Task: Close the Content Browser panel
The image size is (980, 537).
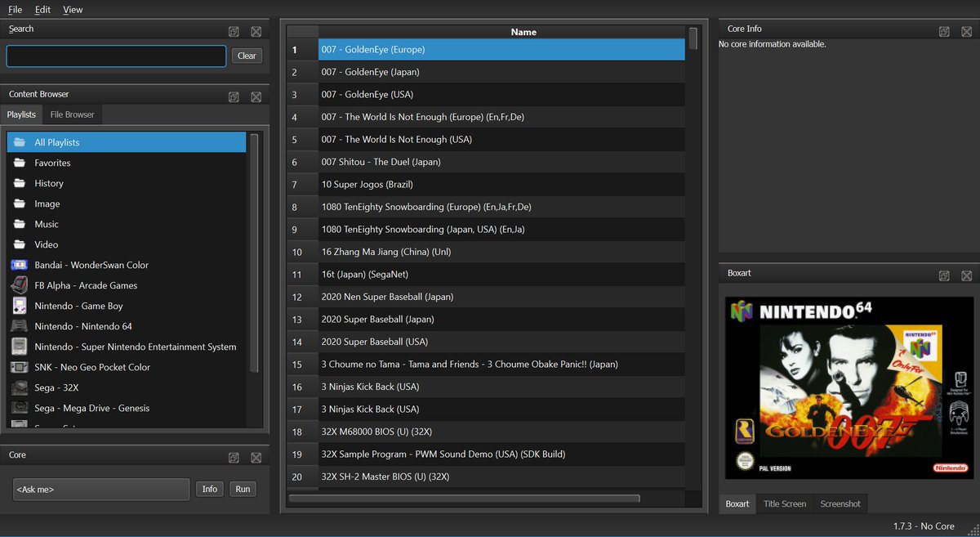Action: tap(256, 96)
